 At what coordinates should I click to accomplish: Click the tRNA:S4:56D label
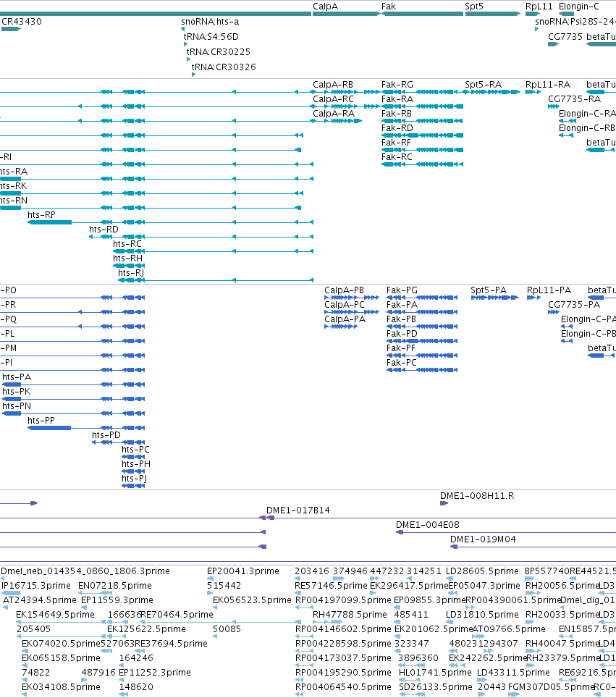pos(211,36)
